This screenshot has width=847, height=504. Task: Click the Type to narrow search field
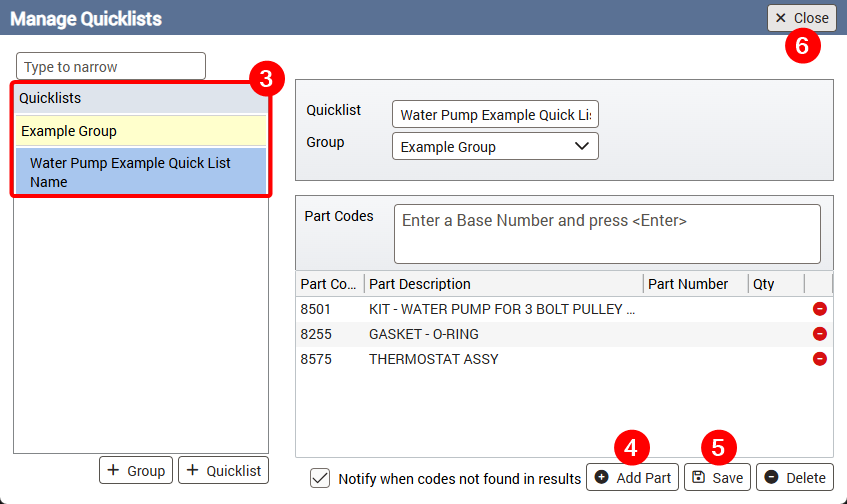(x=111, y=67)
